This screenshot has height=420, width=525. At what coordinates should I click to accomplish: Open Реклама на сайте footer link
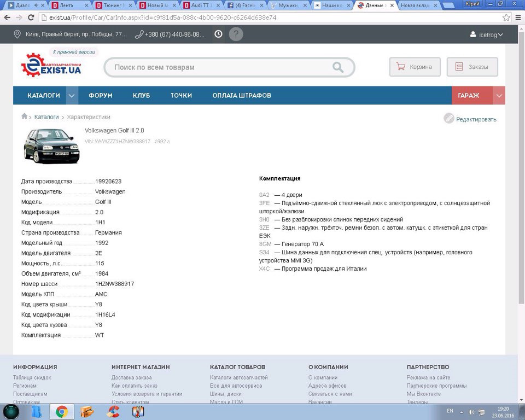pos(428,377)
